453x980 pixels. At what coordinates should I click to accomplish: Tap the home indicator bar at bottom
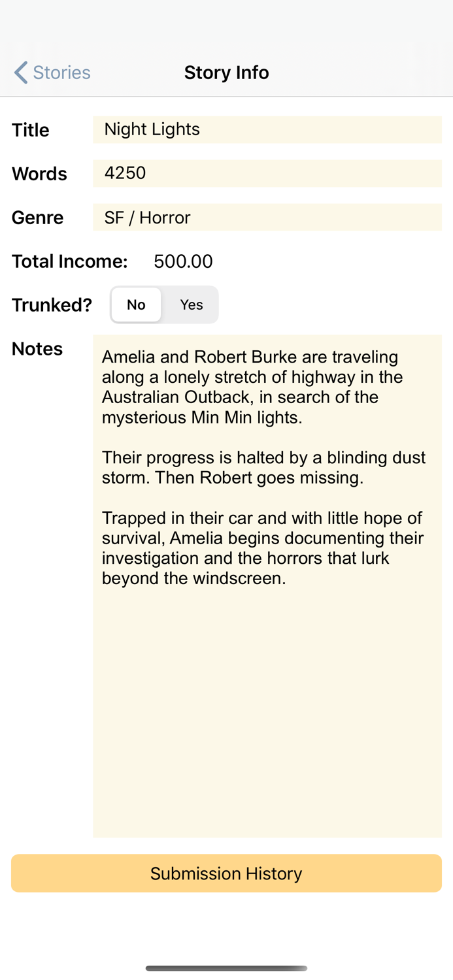[x=226, y=969]
